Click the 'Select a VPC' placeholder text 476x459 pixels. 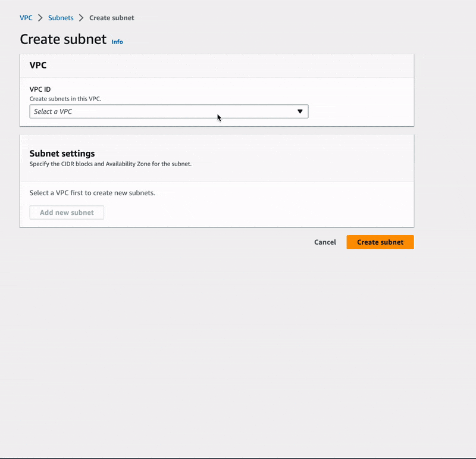tap(53, 111)
